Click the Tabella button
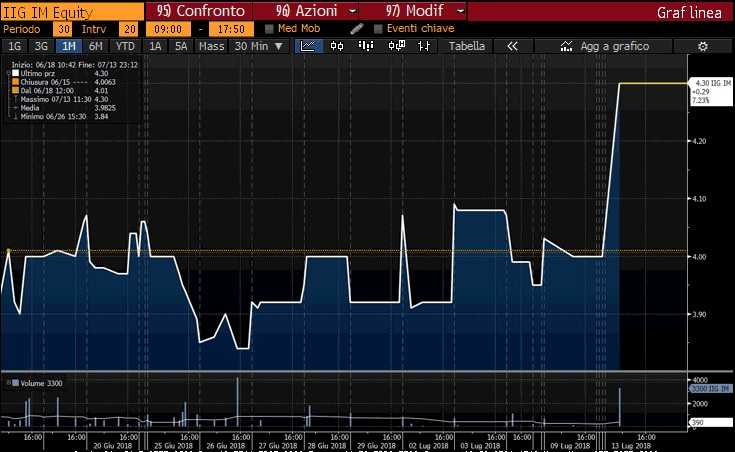This screenshot has height=452, width=735. pos(467,46)
